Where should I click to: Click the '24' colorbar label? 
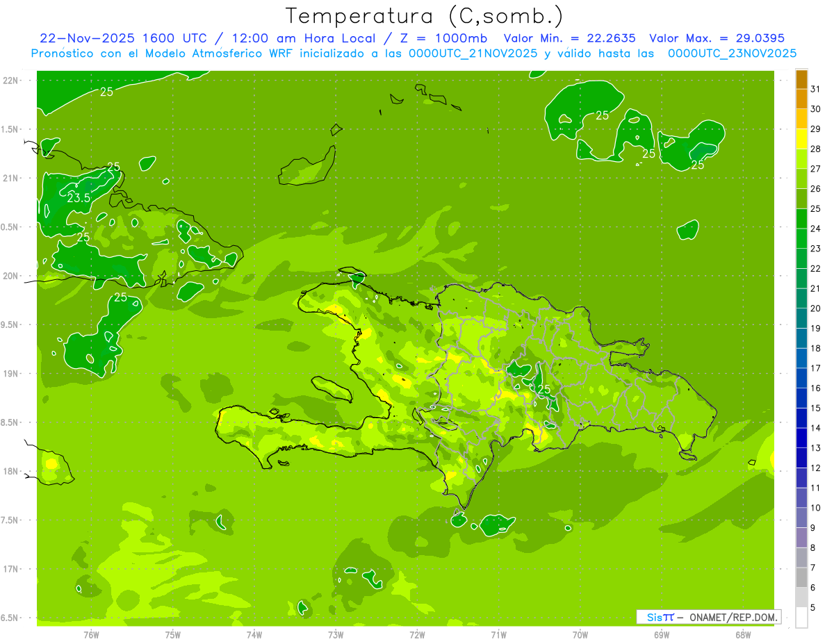(816, 229)
